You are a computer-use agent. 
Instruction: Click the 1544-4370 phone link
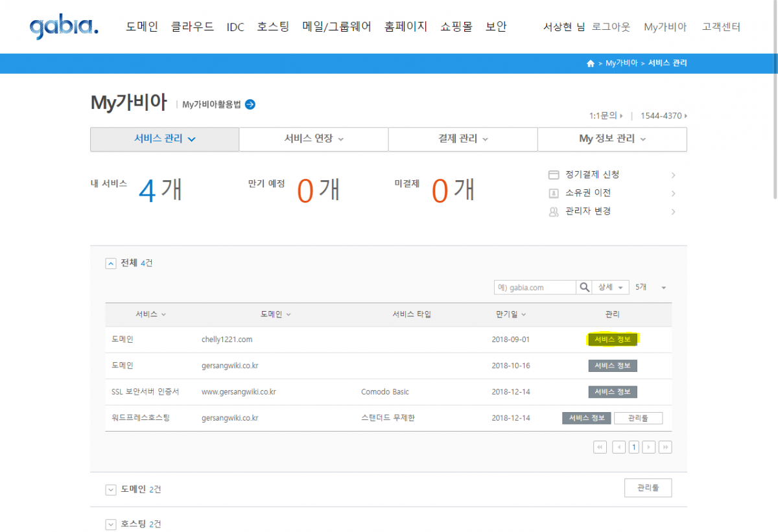(664, 116)
